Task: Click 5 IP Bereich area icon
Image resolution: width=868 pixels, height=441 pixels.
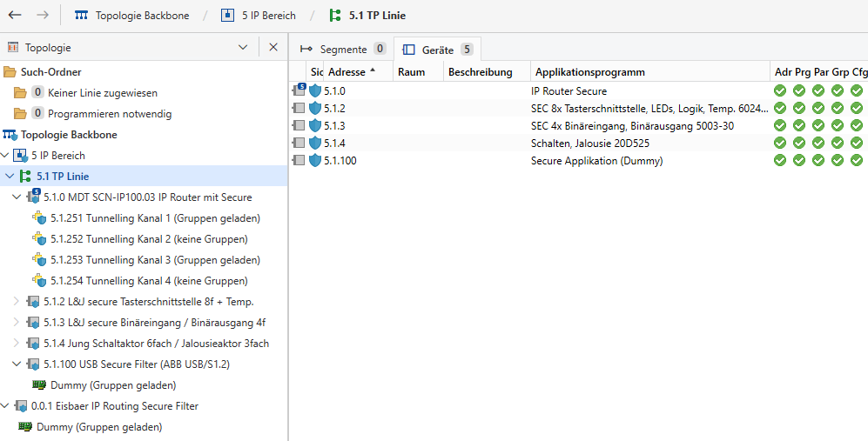Action: coord(20,156)
